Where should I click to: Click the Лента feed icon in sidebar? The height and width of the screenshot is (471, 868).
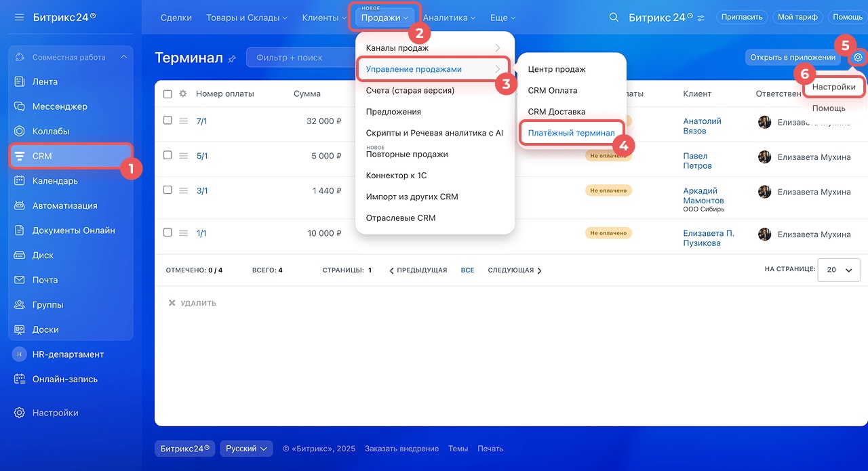(x=20, y=81)
